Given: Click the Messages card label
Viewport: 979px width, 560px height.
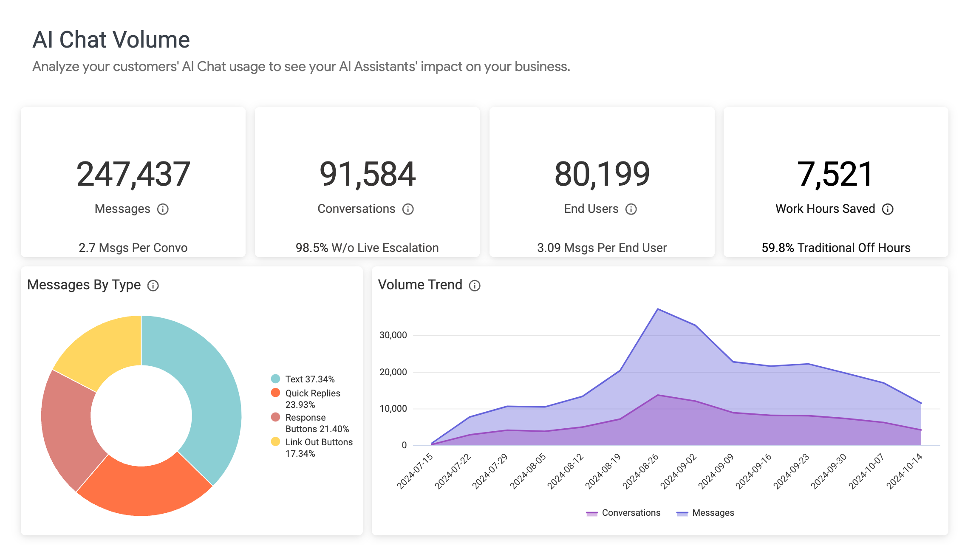Looking at the screenshot, I should [122, 209].
